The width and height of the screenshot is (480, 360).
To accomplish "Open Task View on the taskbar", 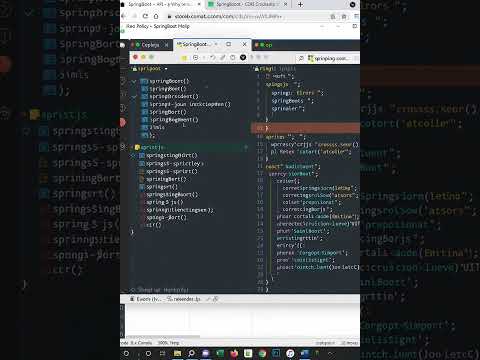I will [x=162, y=353].
